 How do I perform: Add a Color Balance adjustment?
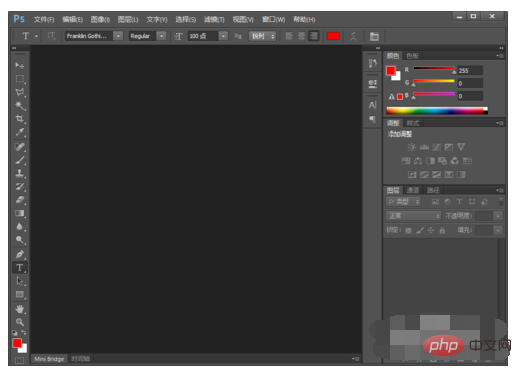[418, 161]
